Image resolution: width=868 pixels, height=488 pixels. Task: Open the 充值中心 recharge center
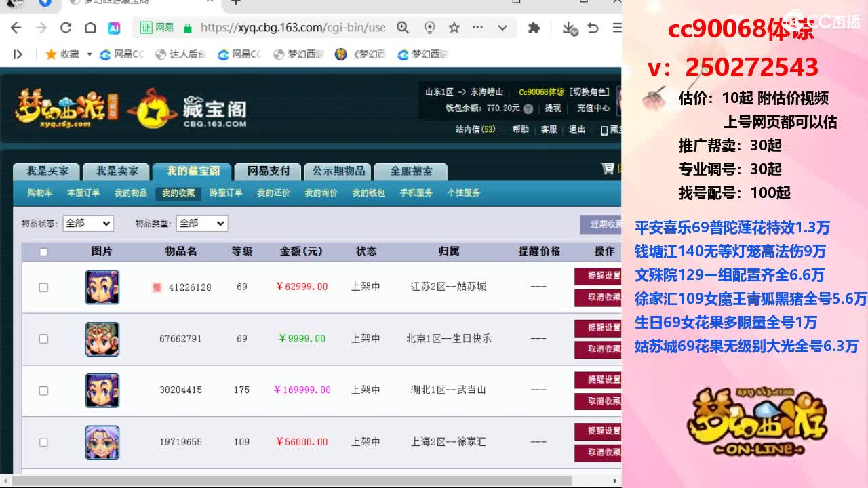tap(593, 108)
